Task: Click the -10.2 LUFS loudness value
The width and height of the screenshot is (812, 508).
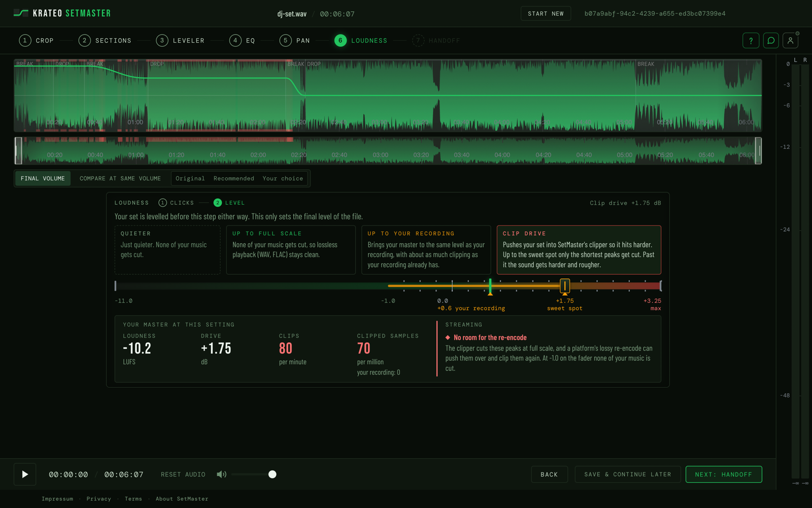Action: pyautogui.click(x=137, y=348)
